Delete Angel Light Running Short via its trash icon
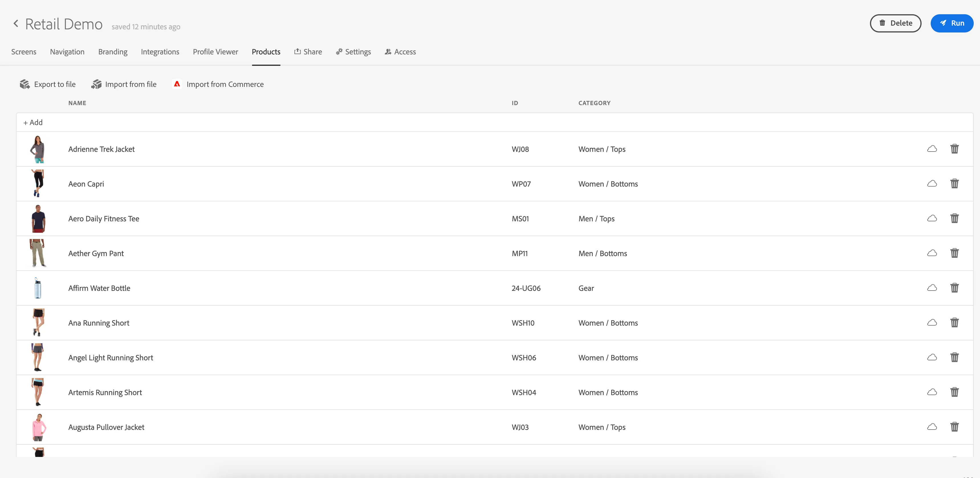The image size is (980, 478). tap(955, 358)
